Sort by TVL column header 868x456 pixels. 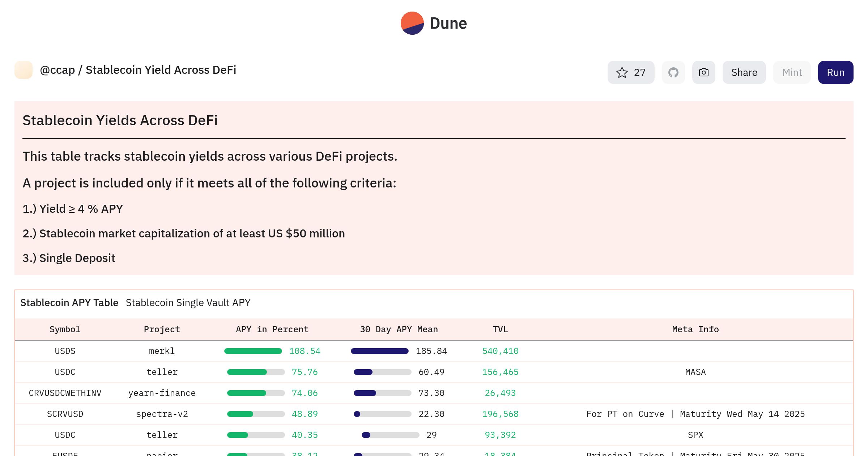(500, 329)
